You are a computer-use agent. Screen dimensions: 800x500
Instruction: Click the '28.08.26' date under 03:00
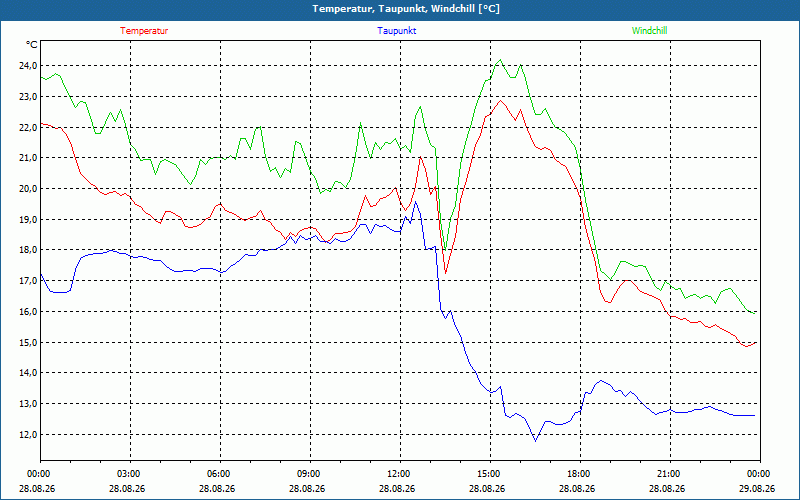coord(127,488)
